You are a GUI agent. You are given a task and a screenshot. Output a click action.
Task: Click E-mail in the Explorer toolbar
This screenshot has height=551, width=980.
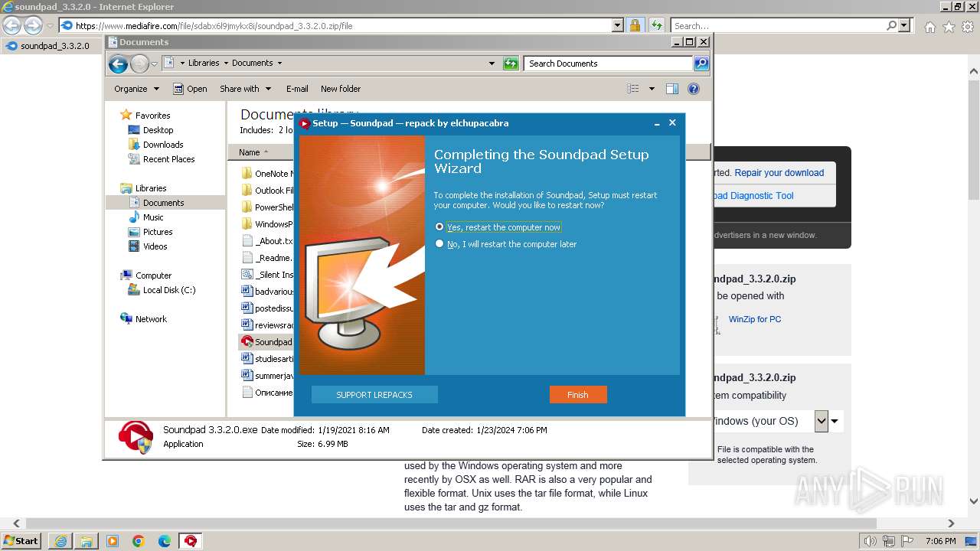coord(297,89)
